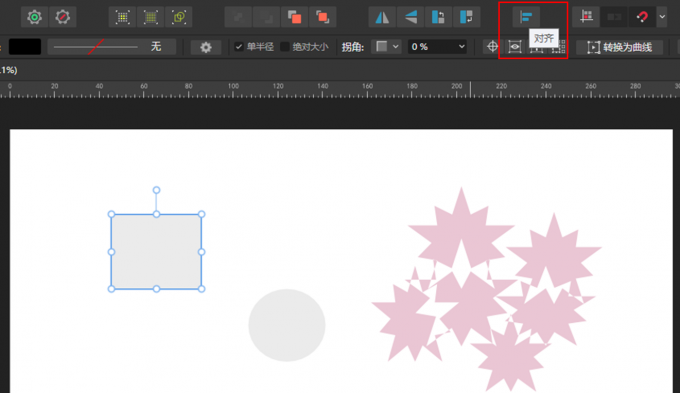Uncheck the 单半径 checkbox
The image size is (680, 393).
[x=239, y=46]
